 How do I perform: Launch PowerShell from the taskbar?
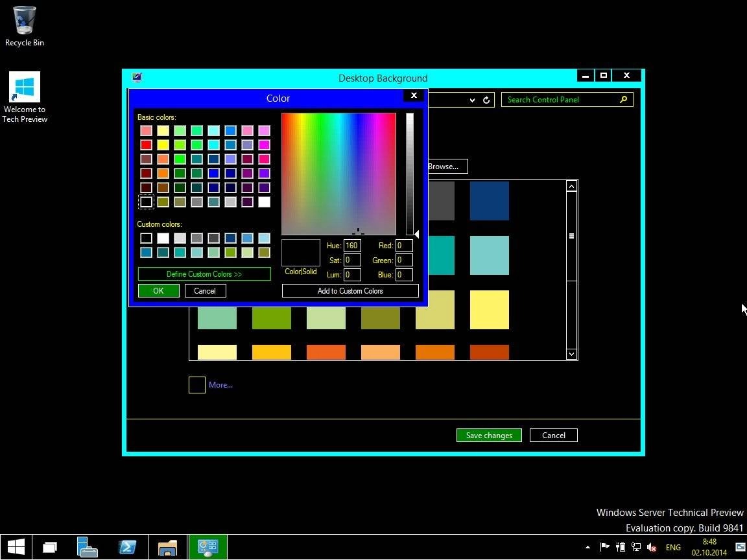127,547
